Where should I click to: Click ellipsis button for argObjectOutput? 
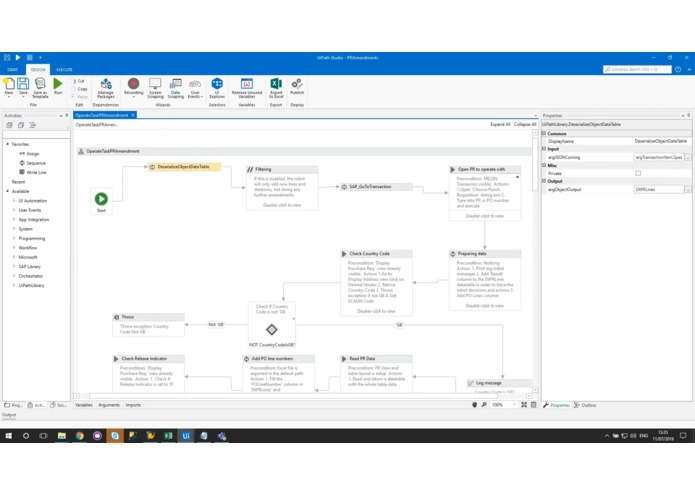[687, 189]
